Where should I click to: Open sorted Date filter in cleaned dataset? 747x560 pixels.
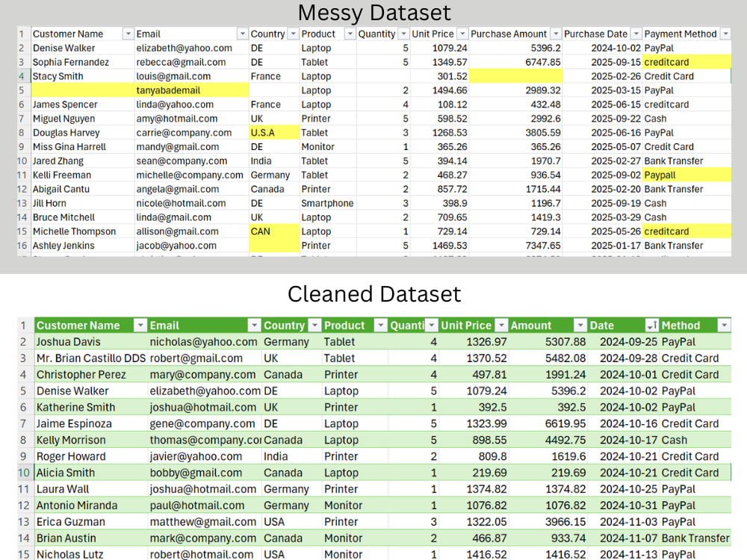point(651,326)
